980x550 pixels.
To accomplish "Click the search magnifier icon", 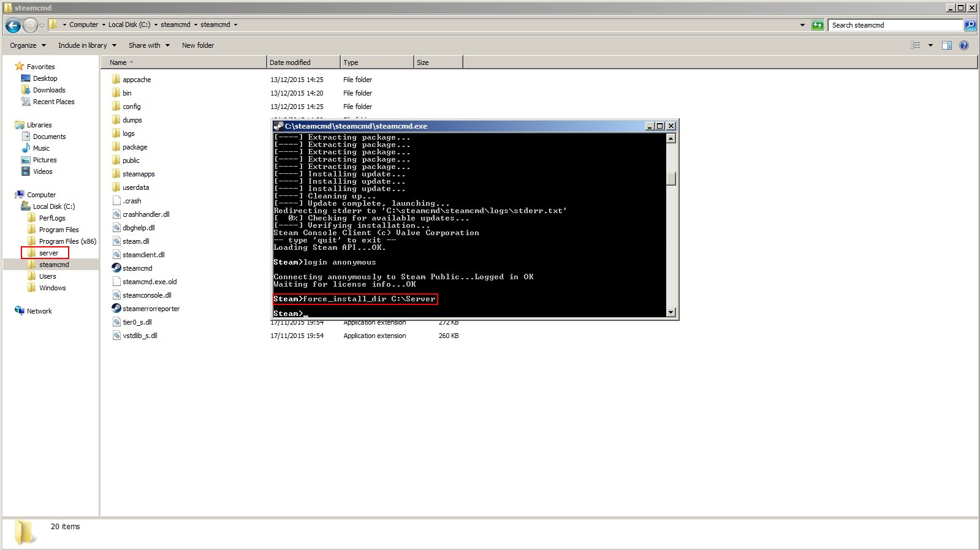I will pos(970,25).
